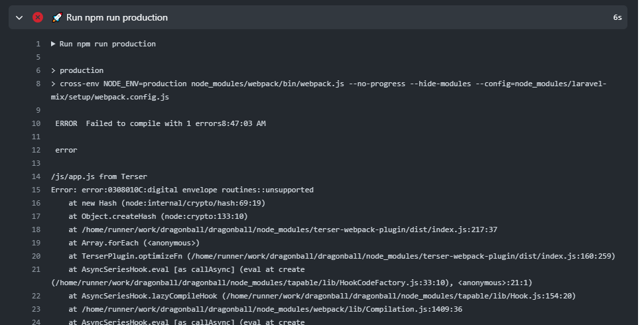Click line number 8 of the log
Screen dimensions: 644x325
coord(38,84)
